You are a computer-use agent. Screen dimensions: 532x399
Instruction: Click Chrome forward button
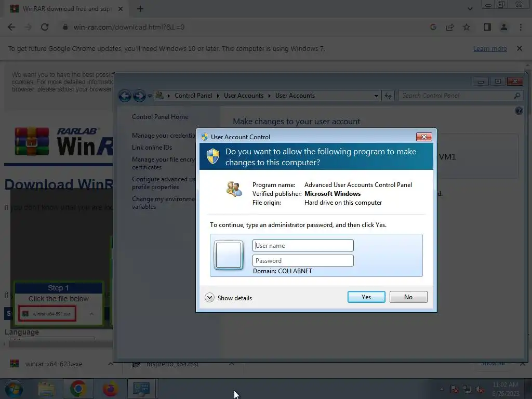tap(28, 27)
